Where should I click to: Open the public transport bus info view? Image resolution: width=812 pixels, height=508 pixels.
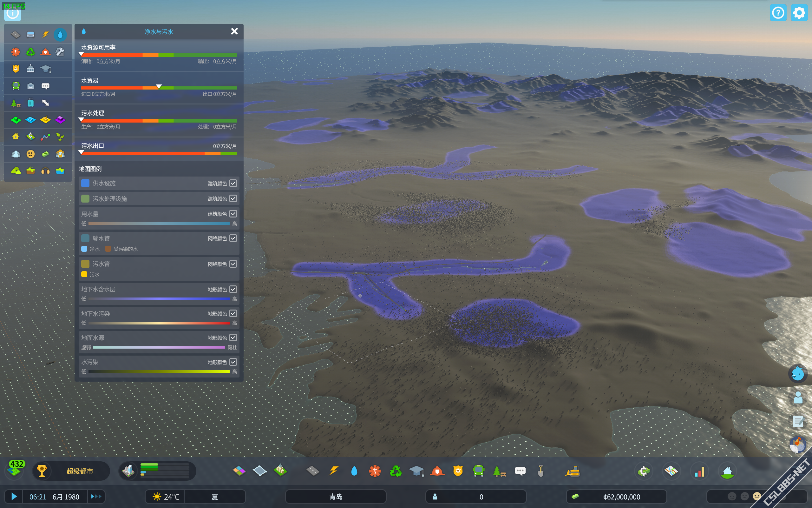point(16,86)
